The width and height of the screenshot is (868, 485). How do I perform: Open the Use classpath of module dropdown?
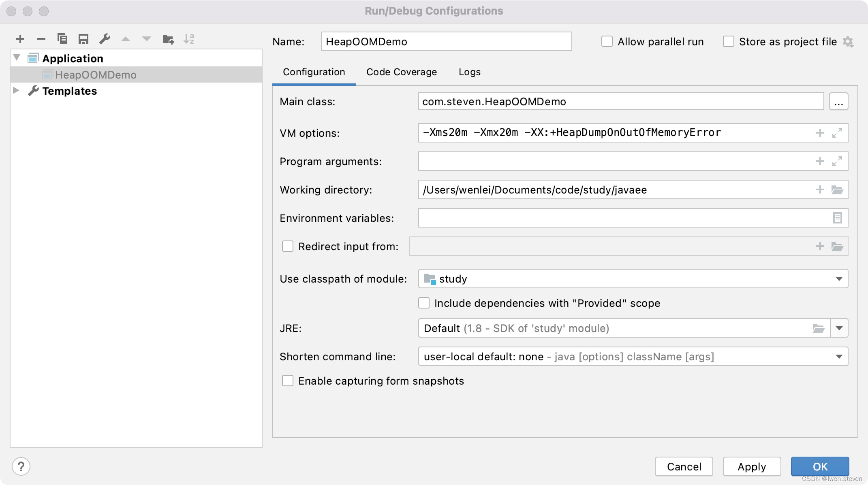[x=840, y=279]
